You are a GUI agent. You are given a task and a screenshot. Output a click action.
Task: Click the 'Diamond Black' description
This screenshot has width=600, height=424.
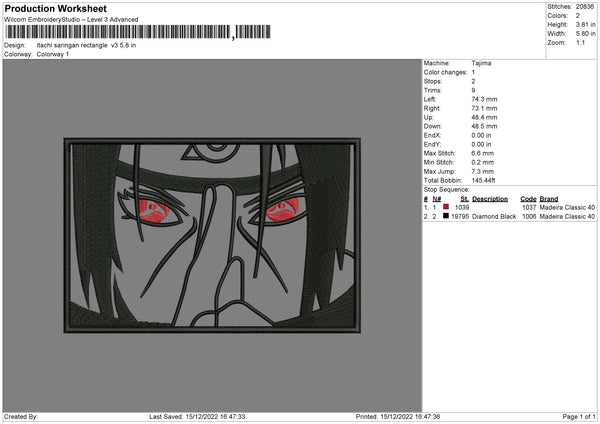tap(494, 217)
